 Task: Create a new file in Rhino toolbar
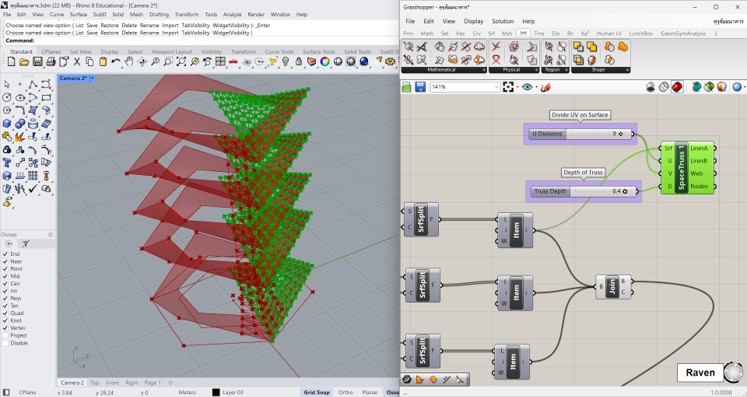(x=11, y=62)
